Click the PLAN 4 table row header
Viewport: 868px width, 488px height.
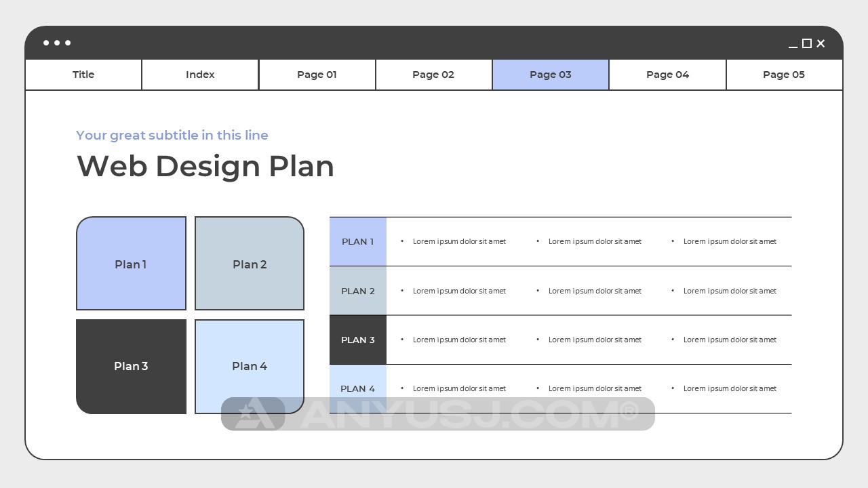[x=358, y=388]
